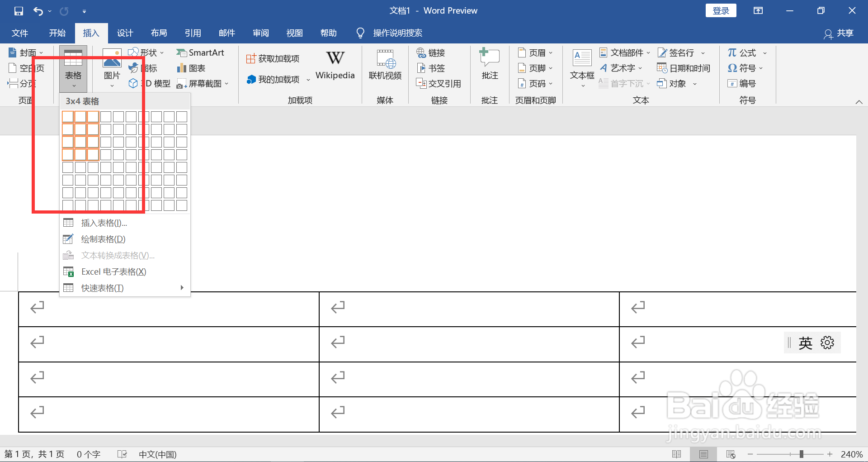Add a 批注 comment

[x=490, y=65]
